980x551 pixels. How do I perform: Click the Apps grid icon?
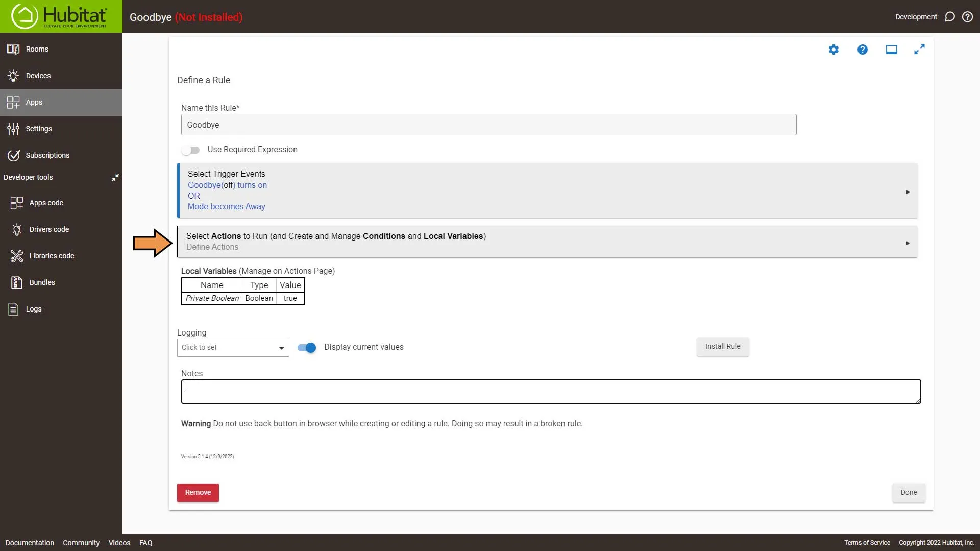click(13, 102)
